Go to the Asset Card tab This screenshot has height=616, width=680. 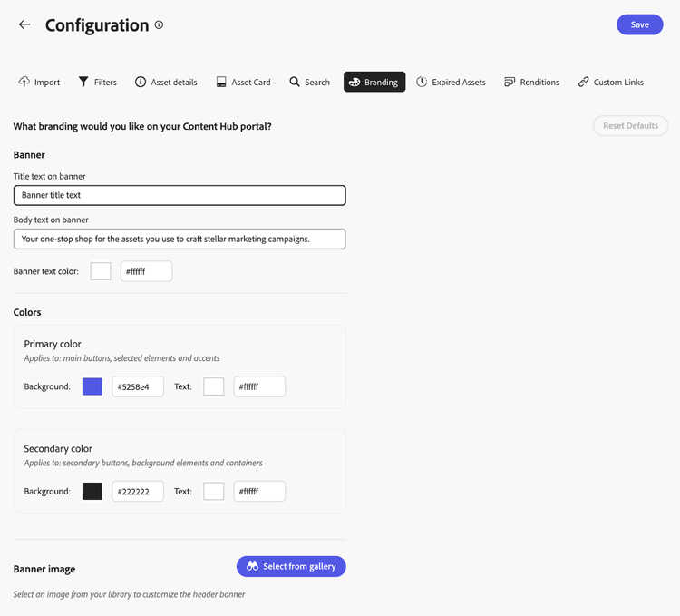(243, 82)
